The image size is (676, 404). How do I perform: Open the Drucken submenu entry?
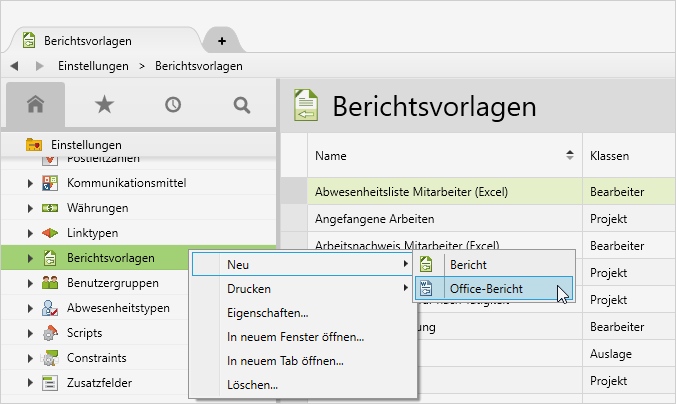301,288
